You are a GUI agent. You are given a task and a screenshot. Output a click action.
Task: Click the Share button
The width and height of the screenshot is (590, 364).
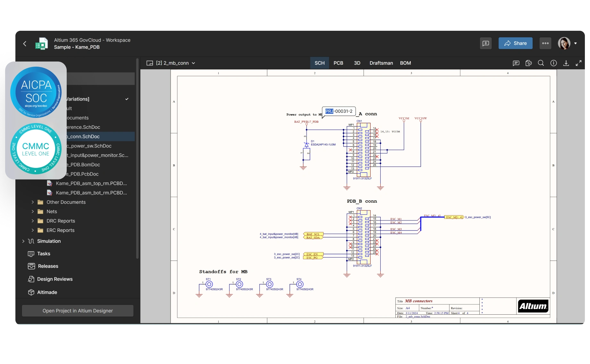click(515, 43)
